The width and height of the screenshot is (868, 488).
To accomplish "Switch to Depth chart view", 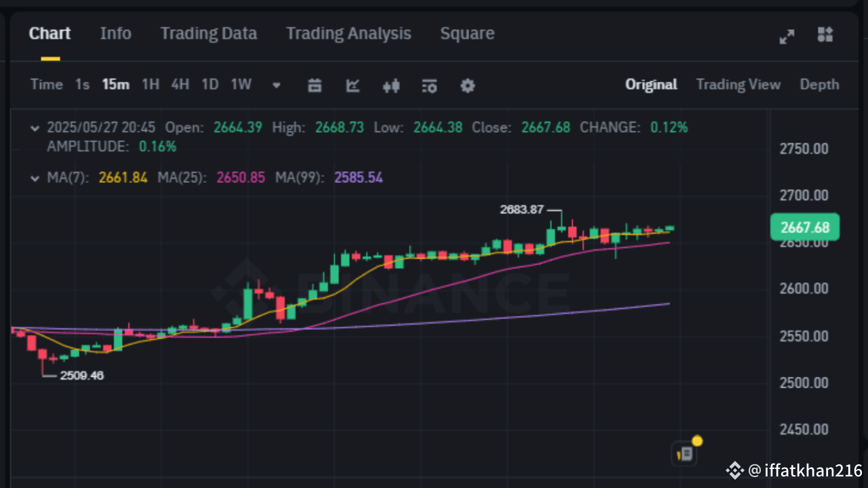I will pos(819,85).
